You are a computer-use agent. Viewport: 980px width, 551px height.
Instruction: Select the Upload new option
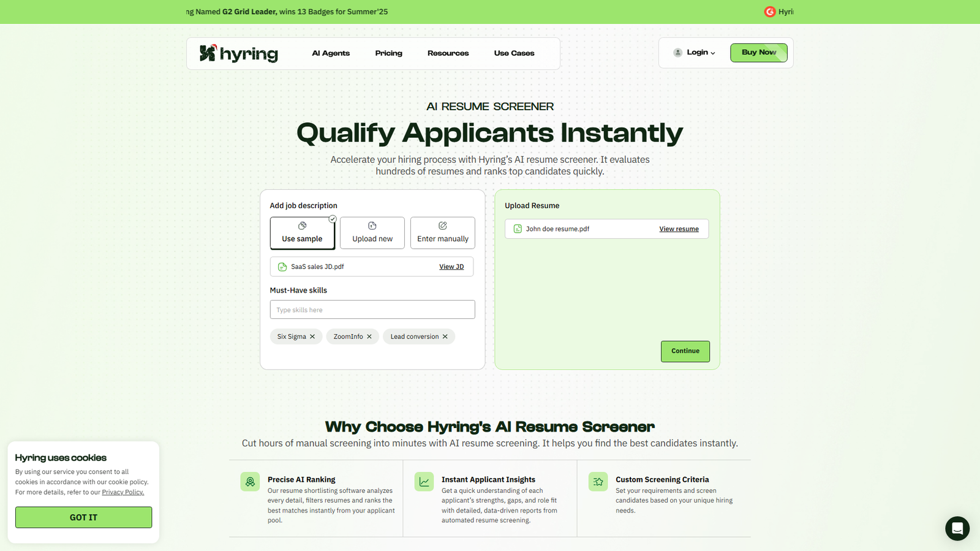(372, 233)
